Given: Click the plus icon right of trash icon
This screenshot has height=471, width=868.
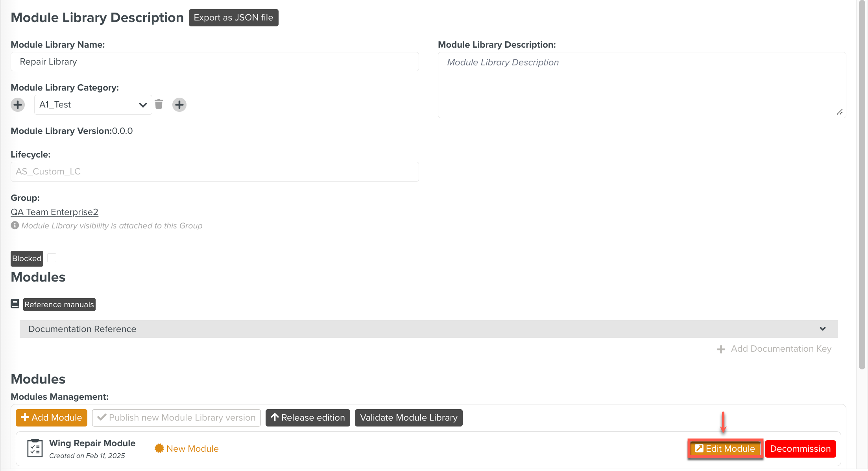Looking at the screenshot, I should tap(179, 105).
